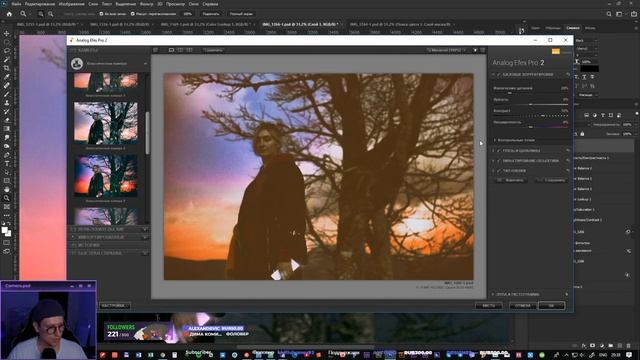The height and width of the screenshot is (360, 640).
Task: Switch Analog Efex to side-by-side preview
Action: click(x=189, y=50)
